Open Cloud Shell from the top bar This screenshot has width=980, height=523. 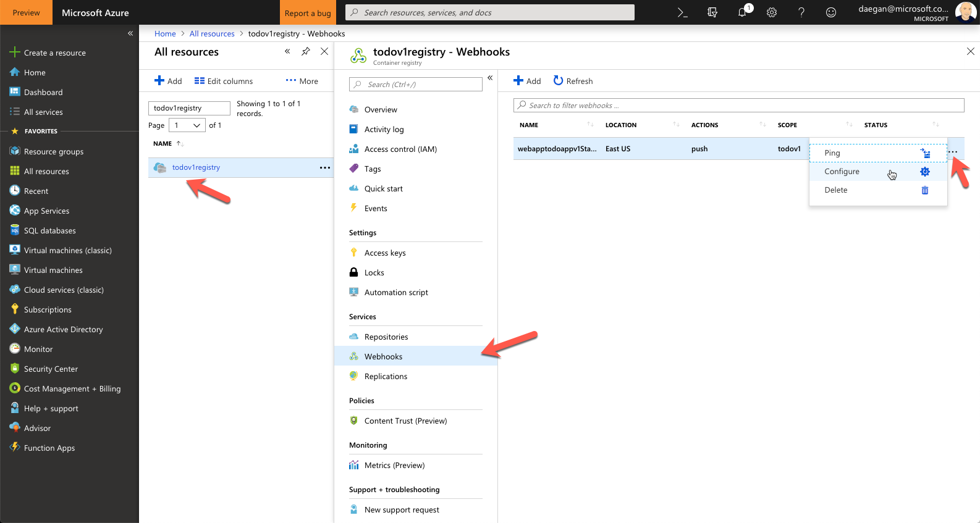click(x=682, y=12)
